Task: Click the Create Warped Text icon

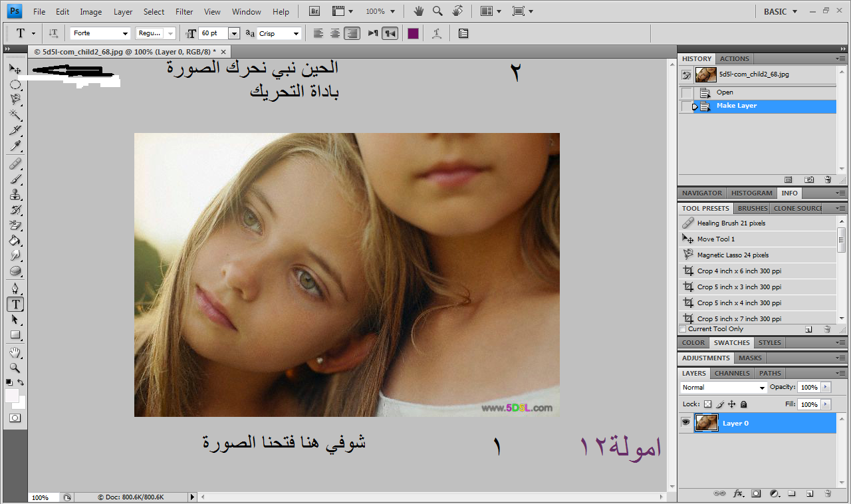Action: coord(436,33)
